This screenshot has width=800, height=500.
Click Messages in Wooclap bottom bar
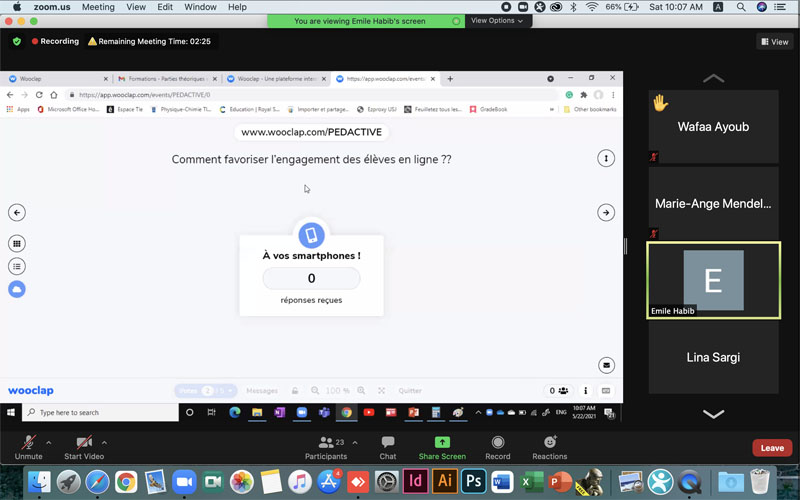tap(262, 391)
